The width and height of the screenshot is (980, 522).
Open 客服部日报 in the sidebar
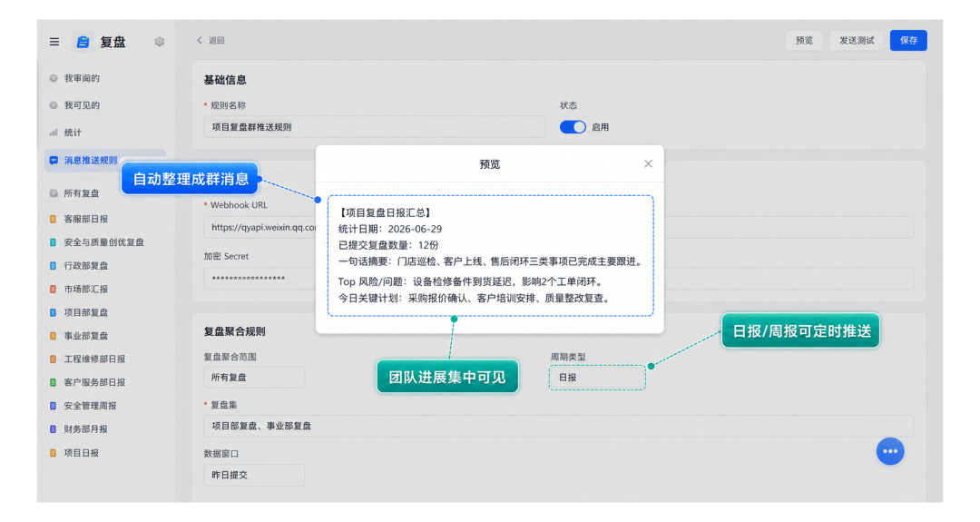pos(85,219)
